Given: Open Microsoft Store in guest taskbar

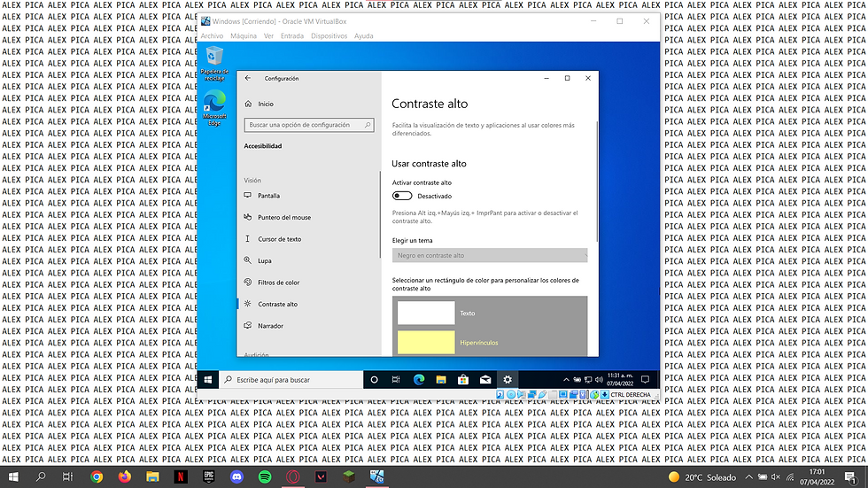Looking at the screenshot, I should (462, 380).
